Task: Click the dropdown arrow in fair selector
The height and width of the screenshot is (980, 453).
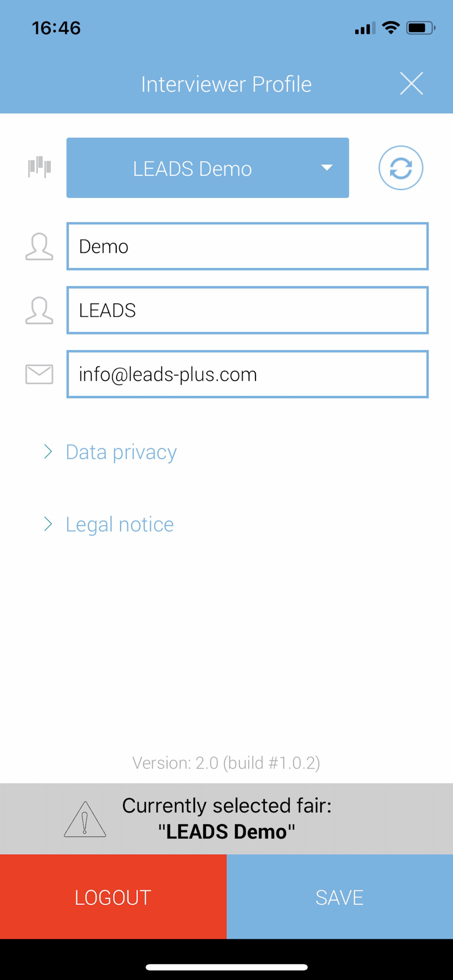Action: (327, 168)
